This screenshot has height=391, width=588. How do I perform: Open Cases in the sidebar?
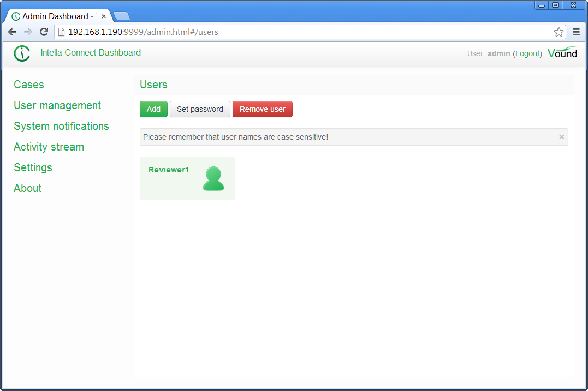(29, 85)
